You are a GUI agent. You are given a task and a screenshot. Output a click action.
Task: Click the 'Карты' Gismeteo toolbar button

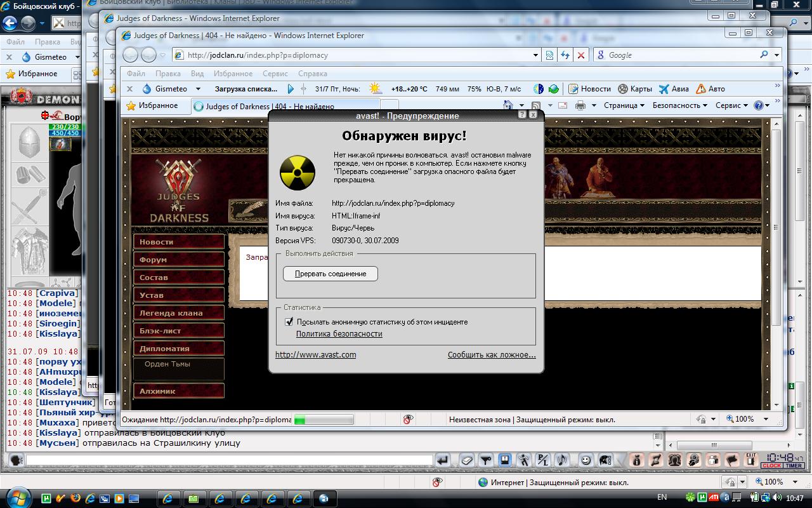pyautogui.click(x=635, y=89)
